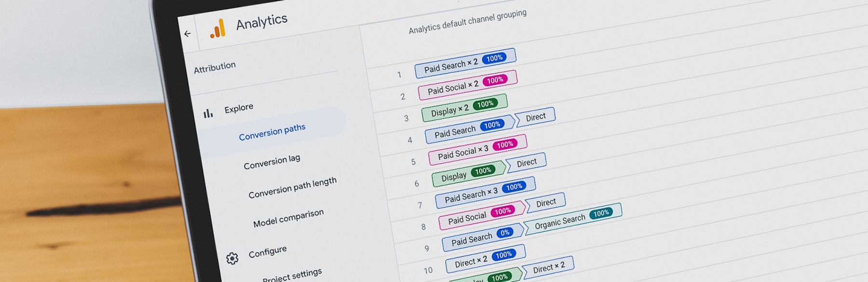Viewport: 868px width, 282px height.
Task: Select Conversion path length in sidebar
Action: click(292, 188)
